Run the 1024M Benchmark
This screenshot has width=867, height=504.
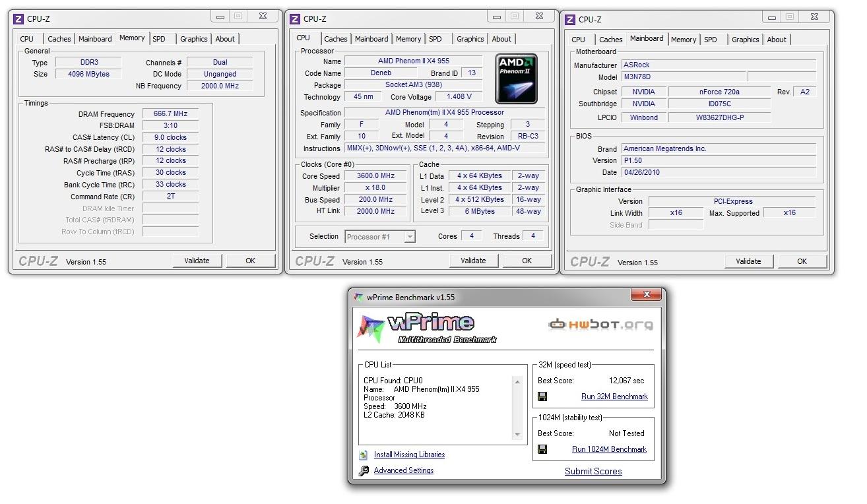(609, 449)
